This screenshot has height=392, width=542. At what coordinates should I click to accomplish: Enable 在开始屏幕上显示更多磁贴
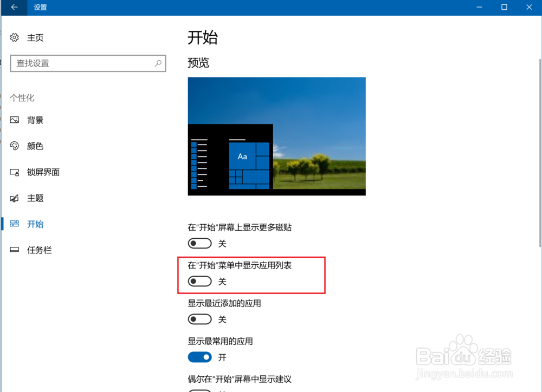tap(199, 243)
